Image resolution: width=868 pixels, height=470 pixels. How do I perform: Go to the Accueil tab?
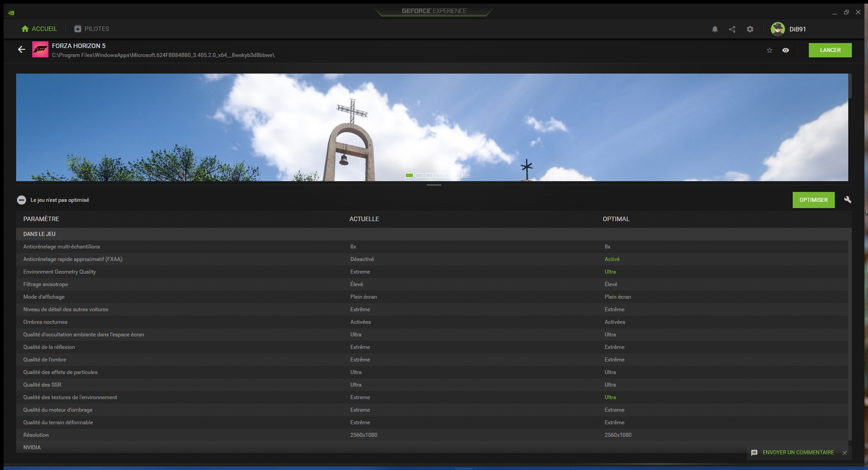click(x=39, y=29)
